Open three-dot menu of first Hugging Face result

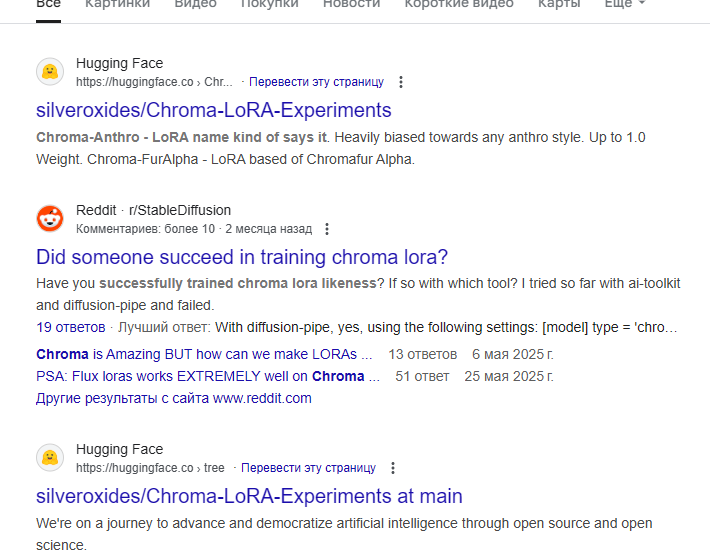point(401,82)
